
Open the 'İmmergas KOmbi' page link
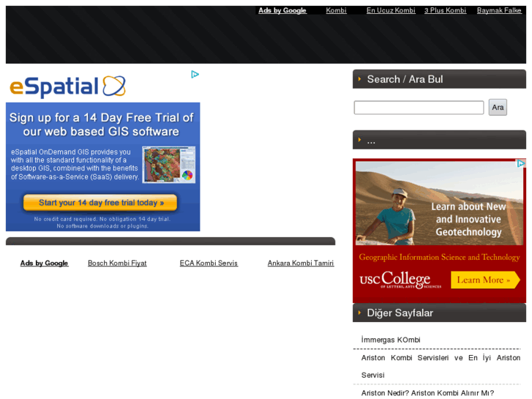pyautogui.click(x=391, y=340)
